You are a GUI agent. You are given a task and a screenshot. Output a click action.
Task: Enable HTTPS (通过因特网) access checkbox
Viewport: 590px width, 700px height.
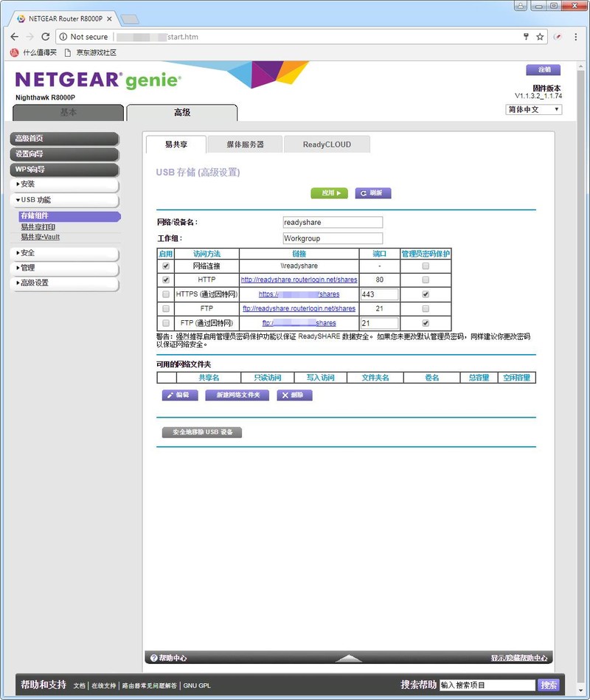[166, 294]
